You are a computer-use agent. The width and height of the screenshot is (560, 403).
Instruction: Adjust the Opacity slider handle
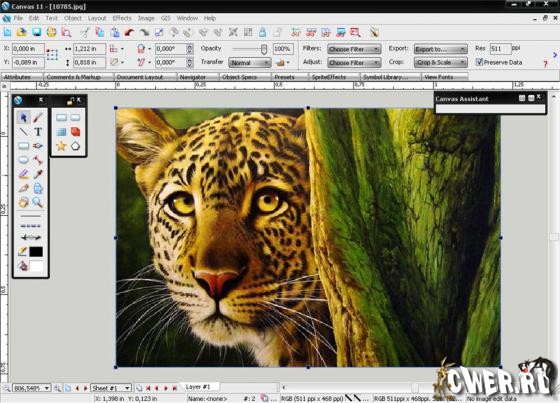pyautogui.click(x=264, y=49)
